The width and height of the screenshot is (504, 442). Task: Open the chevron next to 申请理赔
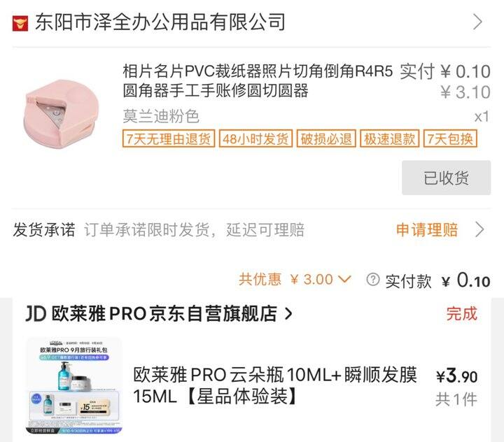click(479, 229)
